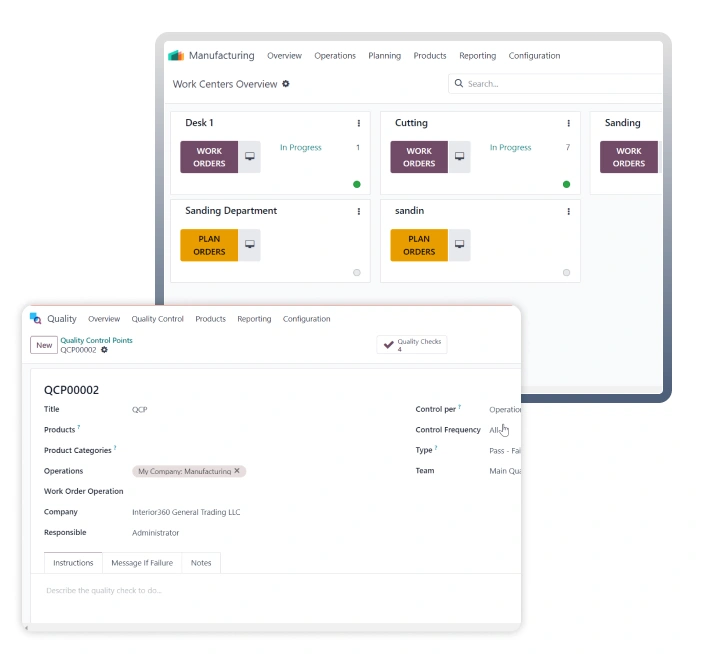
Task: Open Manufacturing Overview menu
Action: tap(284, 56)
